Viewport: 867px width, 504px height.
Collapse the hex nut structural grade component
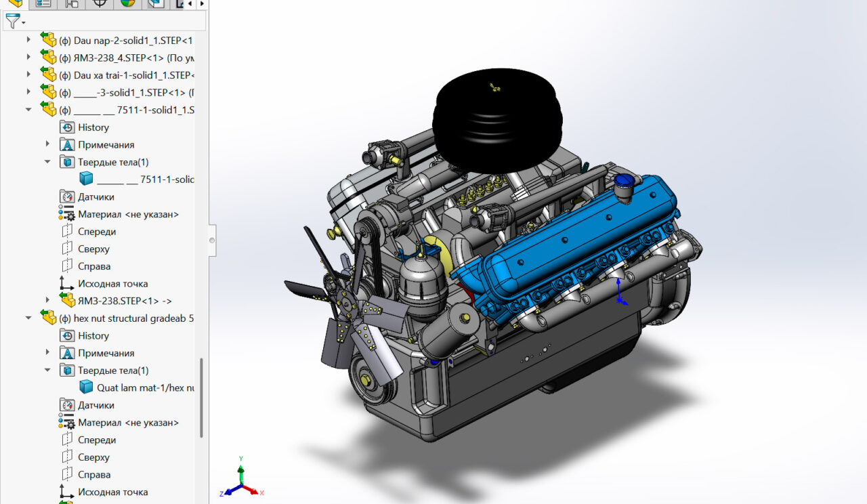point(28,318)
